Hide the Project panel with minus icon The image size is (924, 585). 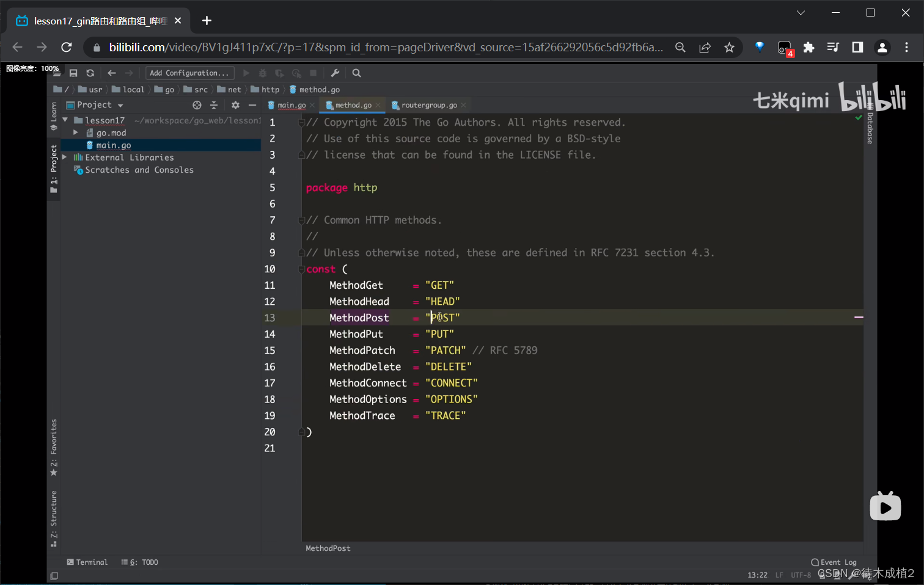point(252,105)
